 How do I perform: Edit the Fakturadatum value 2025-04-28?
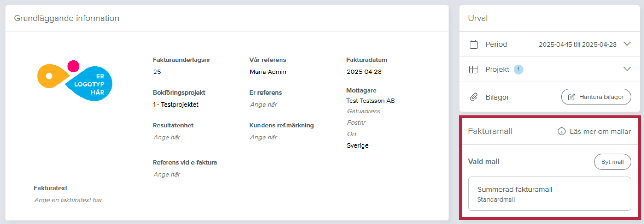click(364, 72)
